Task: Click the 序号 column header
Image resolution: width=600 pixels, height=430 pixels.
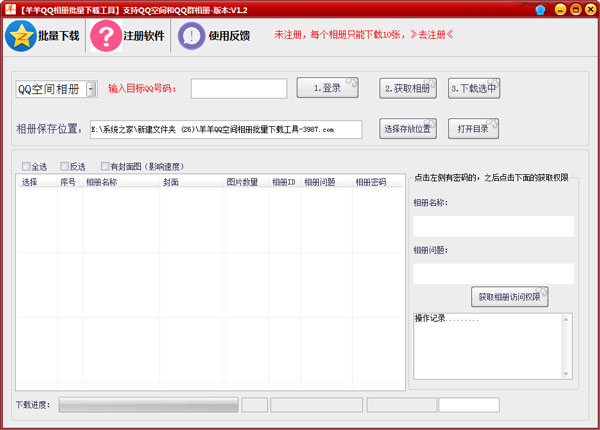Action: click(x=70, y=182)
